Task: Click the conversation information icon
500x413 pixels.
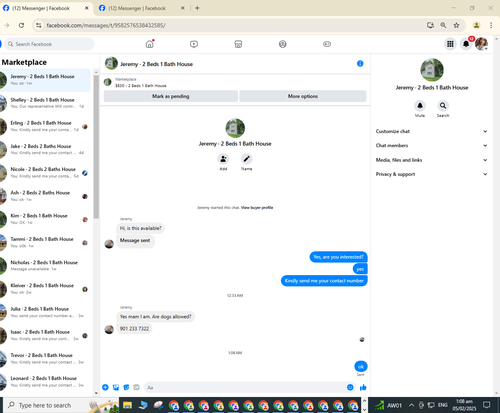Action: [x=360, y=63]
